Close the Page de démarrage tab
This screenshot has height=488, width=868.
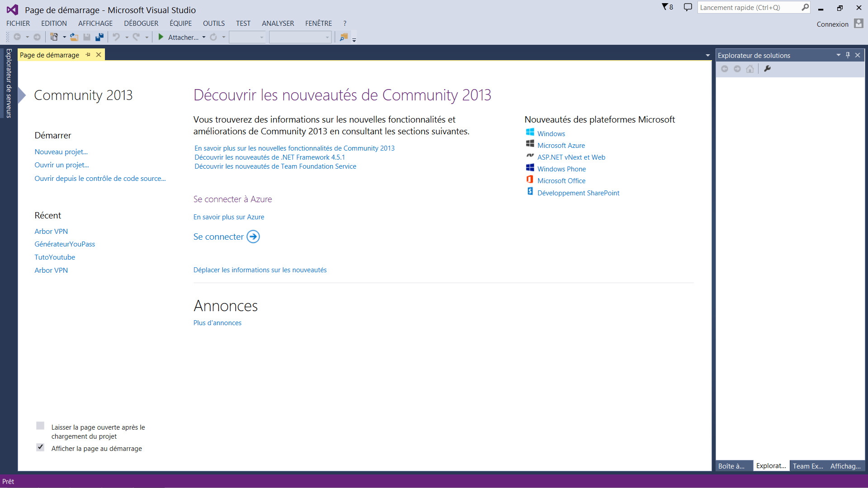(99, 55)
